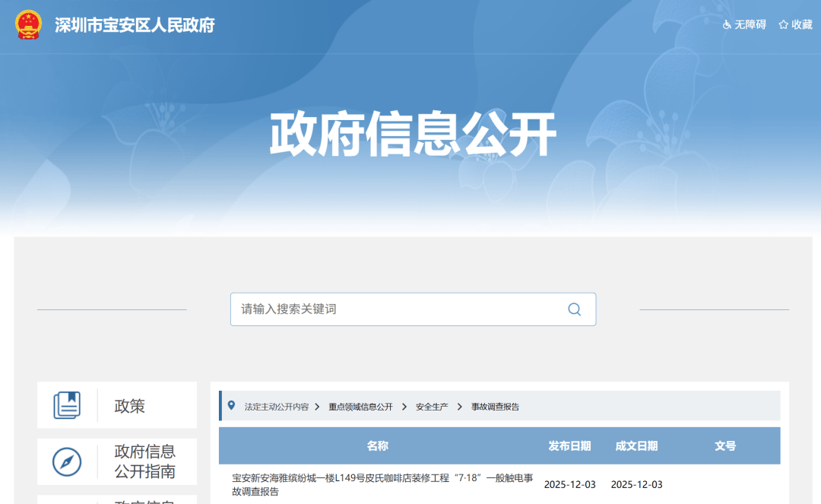Viewport: 821px width, 504px height.
Task: Click the search magnifier icon
Action: (x=574, y=309)
